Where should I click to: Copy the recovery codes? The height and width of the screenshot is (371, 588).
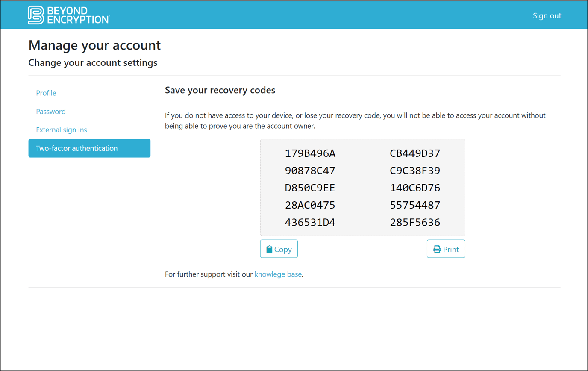point(279,249)
